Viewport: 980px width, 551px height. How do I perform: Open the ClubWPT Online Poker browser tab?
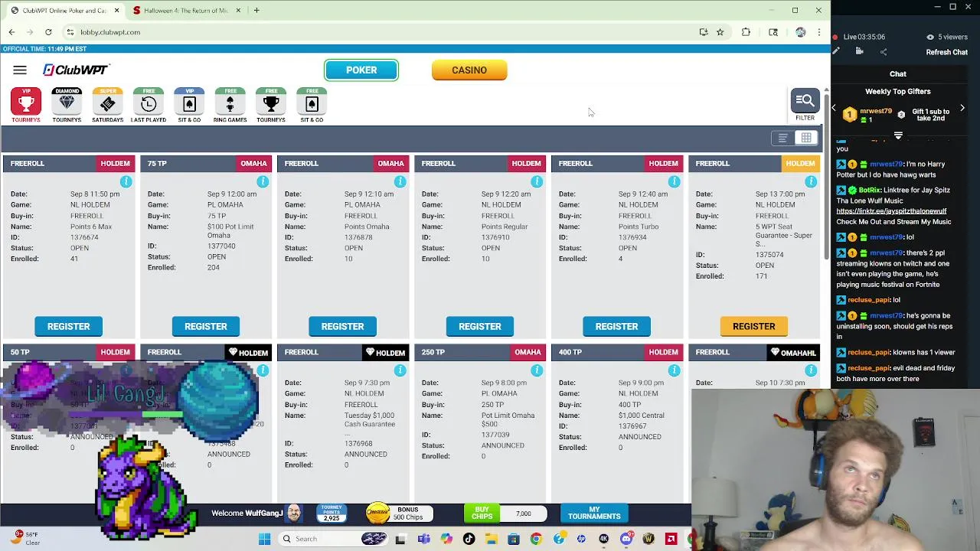click(x=64, y=10)
